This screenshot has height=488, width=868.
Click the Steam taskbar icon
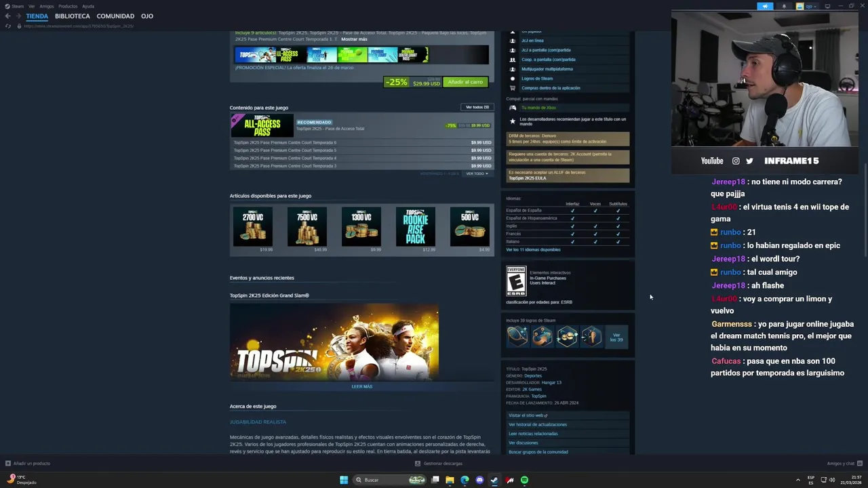[x=494, y=480]
